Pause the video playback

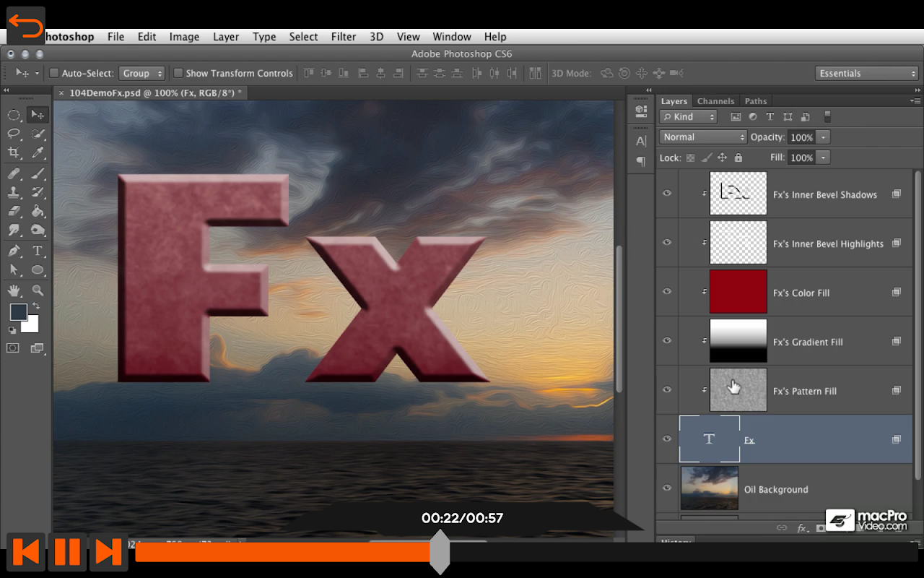[x=66, y=552]
